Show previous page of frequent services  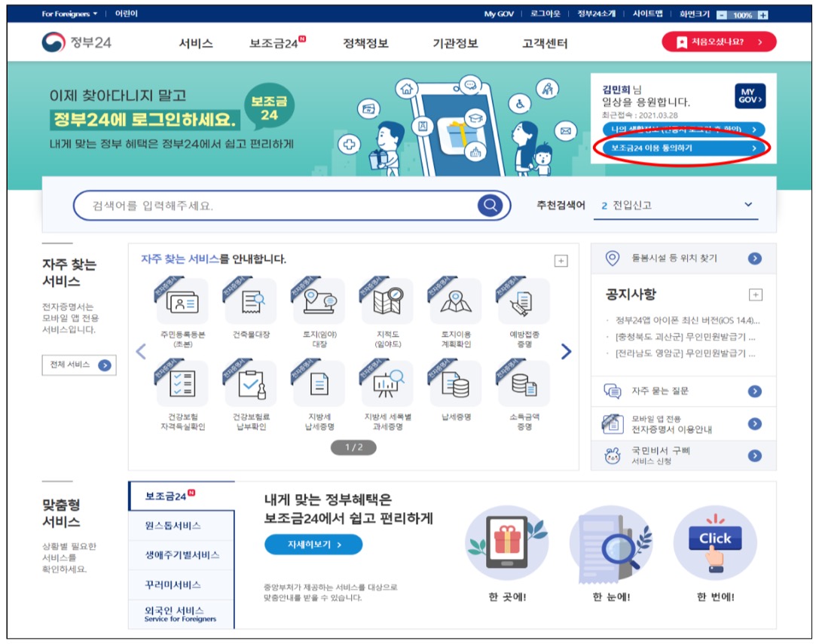[x=140, y=352]
